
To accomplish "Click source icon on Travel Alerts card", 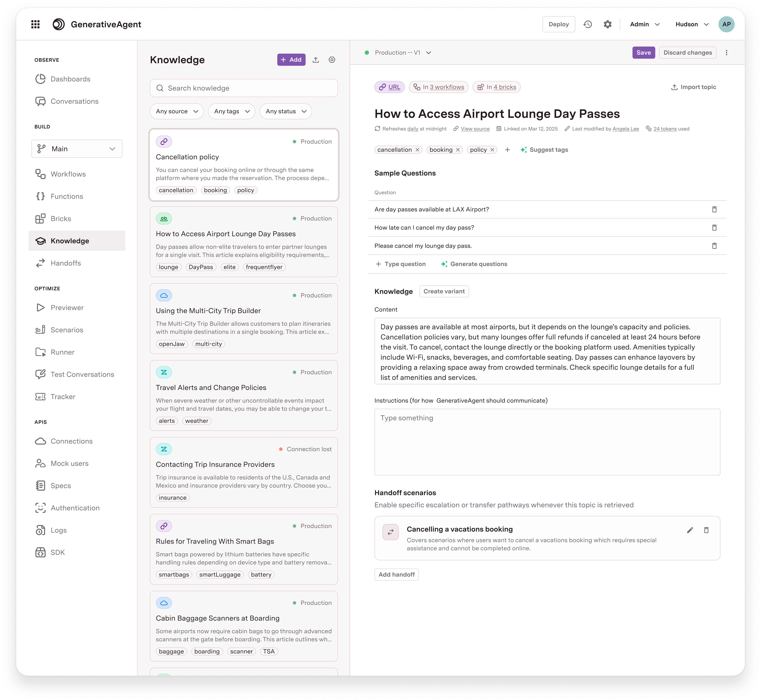I will [164, 372].
